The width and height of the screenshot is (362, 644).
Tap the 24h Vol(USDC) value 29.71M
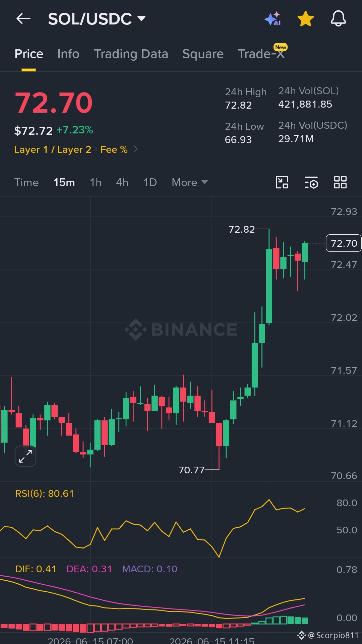[x=296, y=139]
